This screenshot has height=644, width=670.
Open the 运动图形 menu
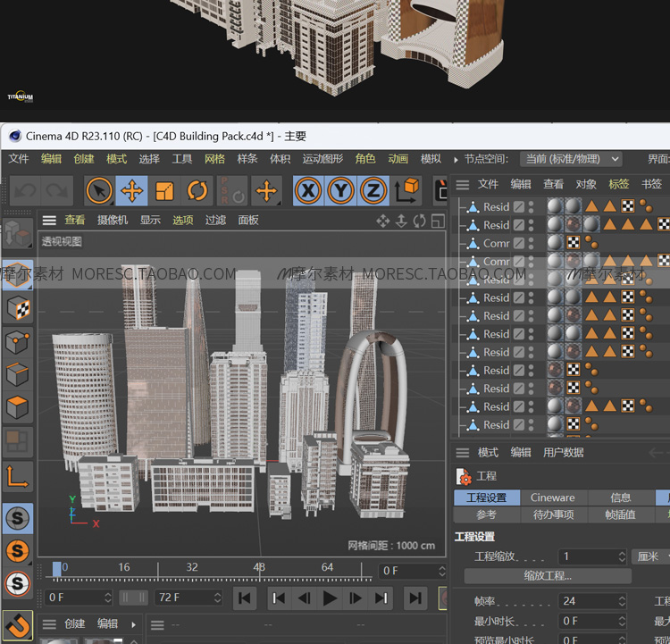pyautogui.click(x=322, y=159)
